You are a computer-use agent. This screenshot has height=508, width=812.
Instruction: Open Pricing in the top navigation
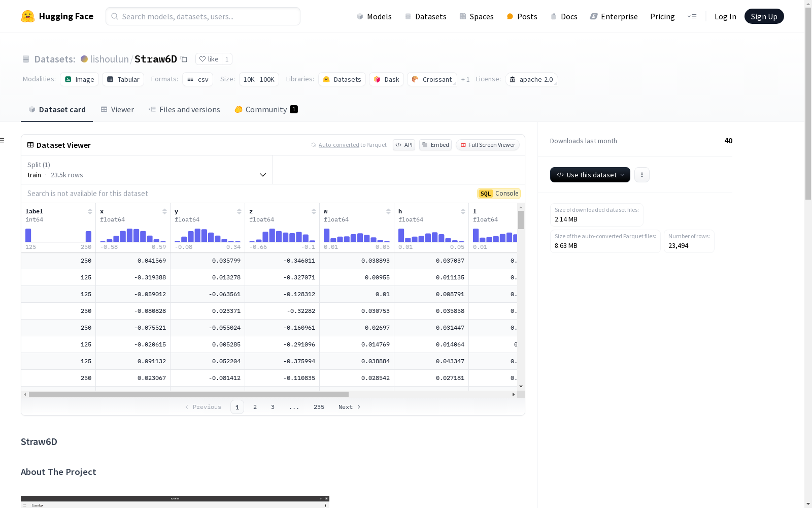click(662, 16)
